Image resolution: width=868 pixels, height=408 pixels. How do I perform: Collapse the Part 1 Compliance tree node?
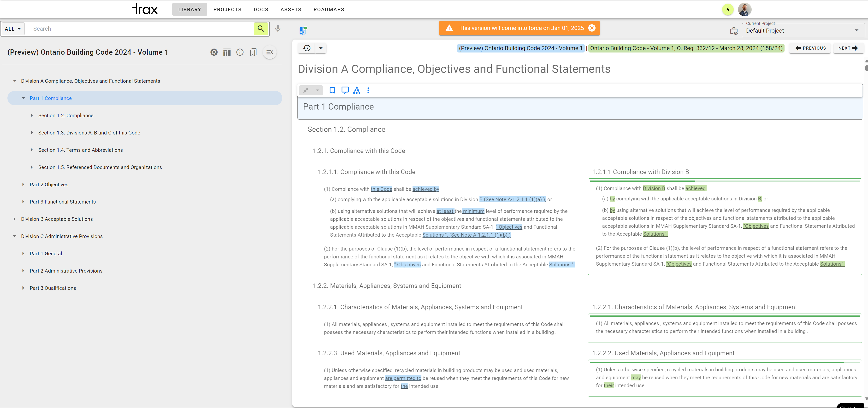pyautogui.click(x=23, y=98)
